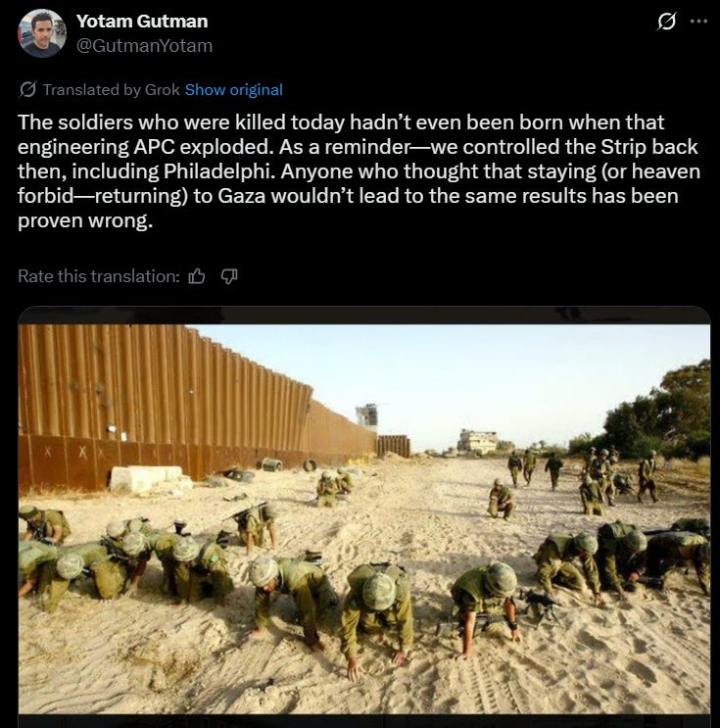
Task: Click the Translated by Grok label
Action: (x=111, y=89)
